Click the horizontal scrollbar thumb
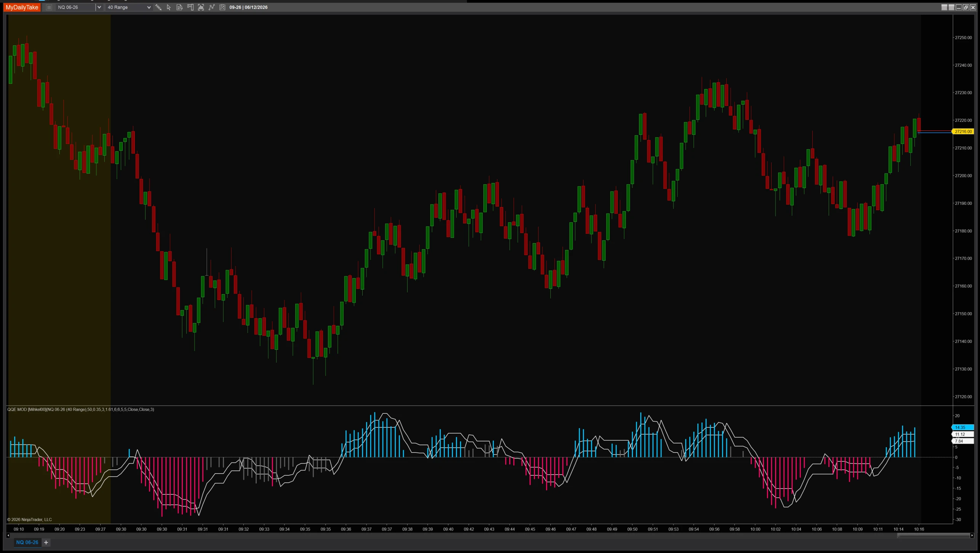The height and width of the screenshot is (553, 980). 933,535
